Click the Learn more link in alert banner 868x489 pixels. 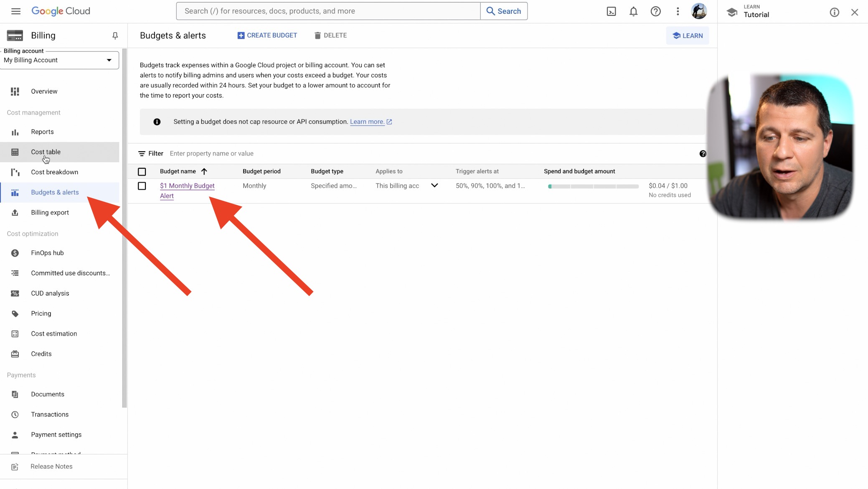click(367, 122)
